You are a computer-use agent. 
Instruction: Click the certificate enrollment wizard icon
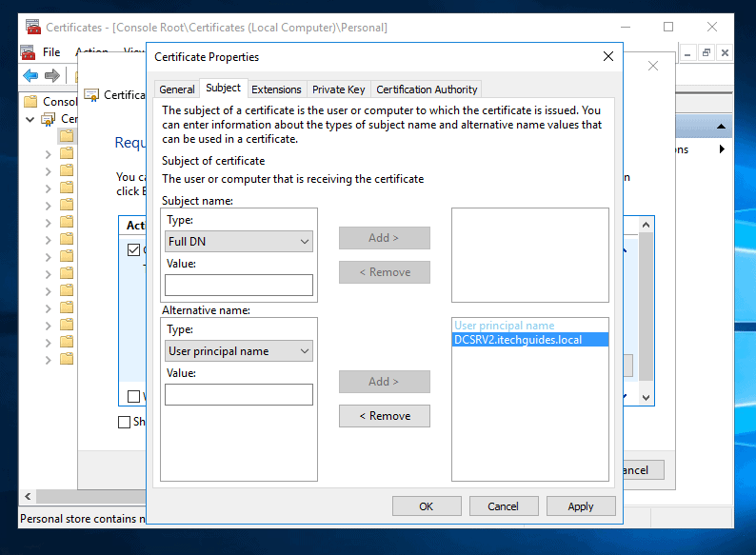point(91,95)
